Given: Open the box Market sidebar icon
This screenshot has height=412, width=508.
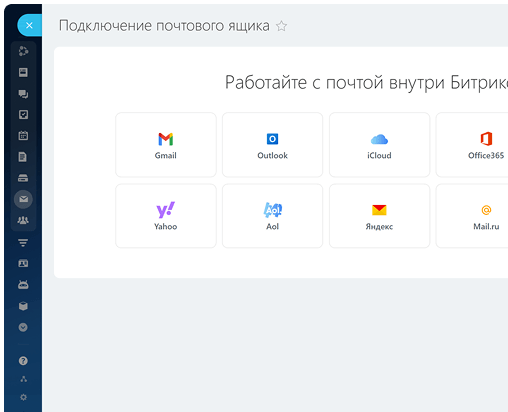Looking at the screenshot, I should click(x=23, y=306).
